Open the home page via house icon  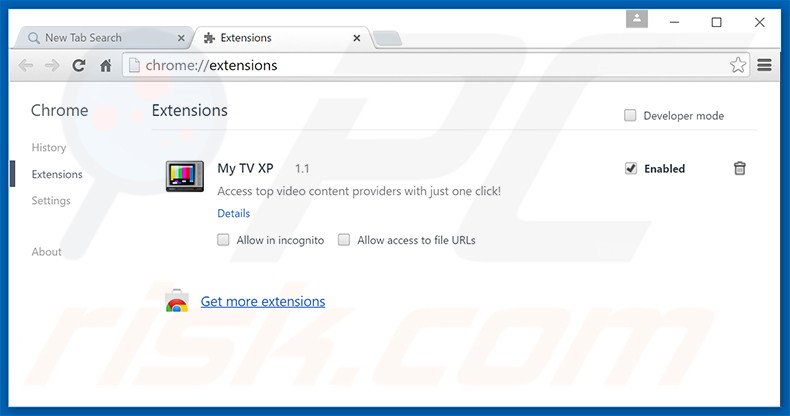pos(105,65)
